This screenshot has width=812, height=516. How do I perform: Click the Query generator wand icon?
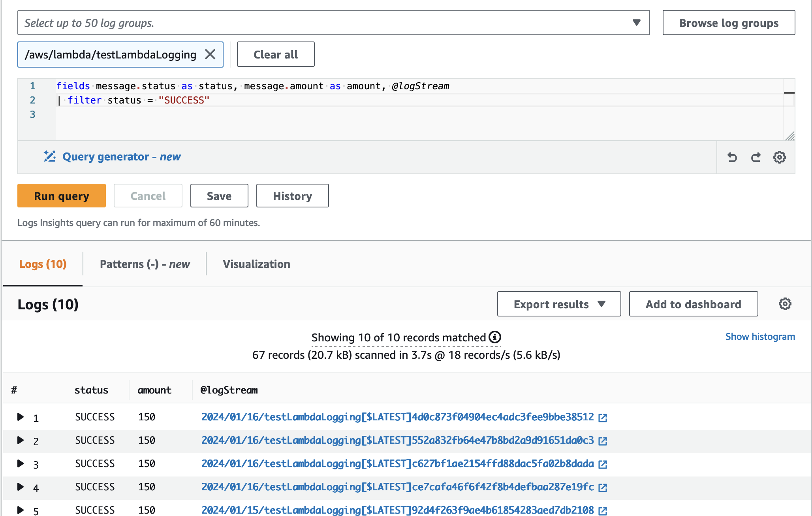click(x=50, y=156)
